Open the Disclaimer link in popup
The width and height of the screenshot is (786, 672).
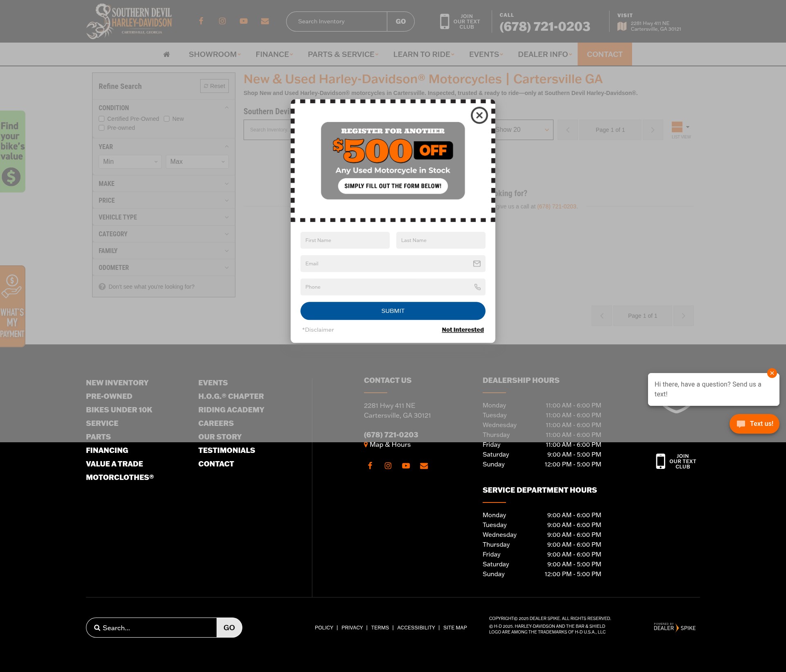coord(318,330)
